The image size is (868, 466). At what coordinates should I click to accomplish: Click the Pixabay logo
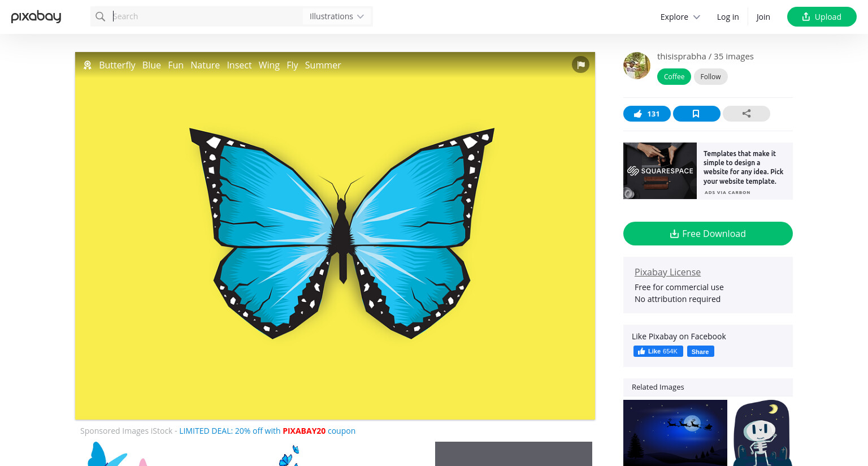click(36, 16)
